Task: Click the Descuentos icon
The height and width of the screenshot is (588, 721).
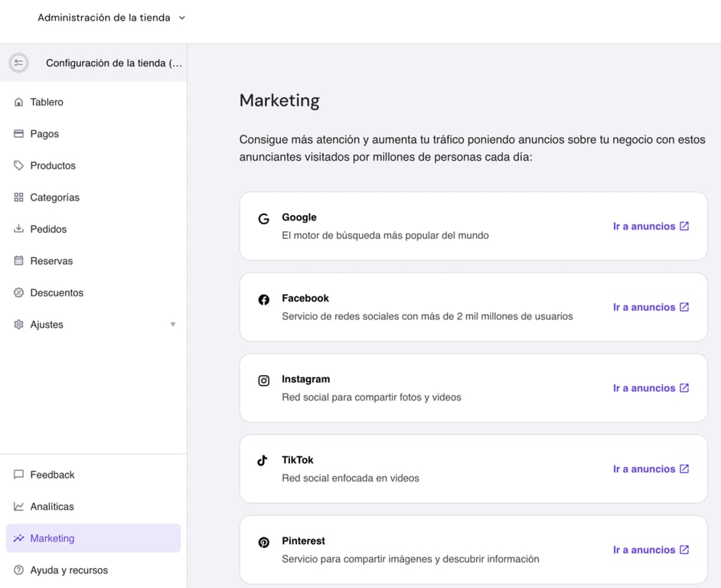Action: (x=17, y=292)
